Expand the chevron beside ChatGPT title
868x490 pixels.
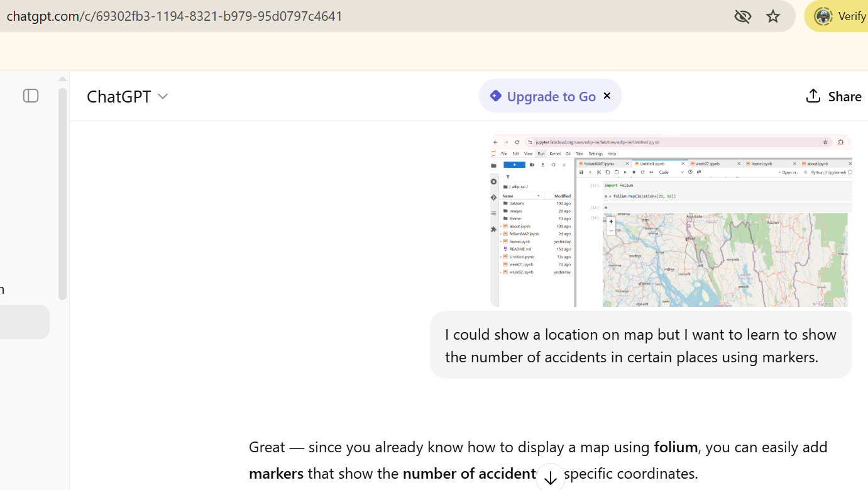(x=163, y=96)
